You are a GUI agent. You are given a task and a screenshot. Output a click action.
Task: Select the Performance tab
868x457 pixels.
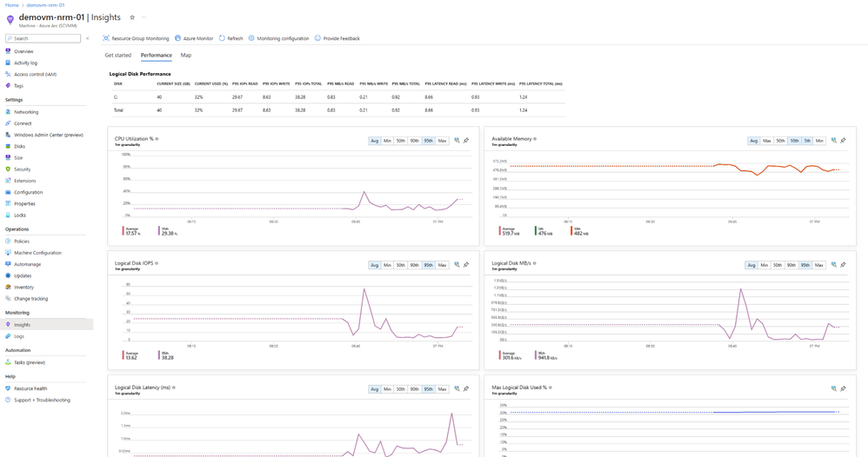156,56
